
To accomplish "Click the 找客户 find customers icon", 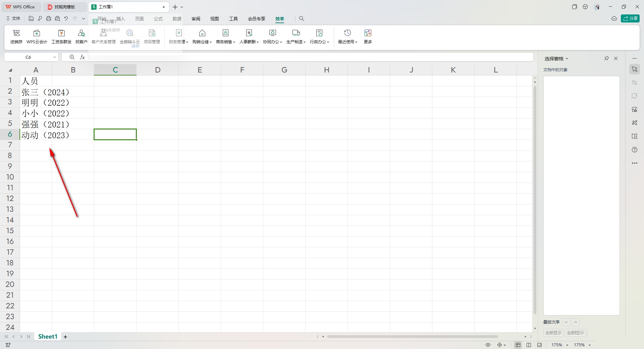I will pyautogui.click(x=81, y=37).
